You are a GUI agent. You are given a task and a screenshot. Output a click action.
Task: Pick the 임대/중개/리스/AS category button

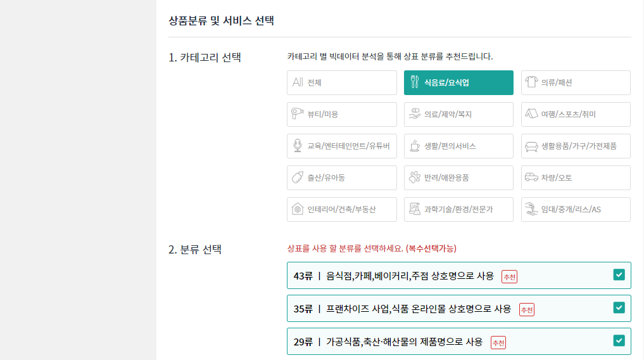pyautogui.click(x=576, y=210)
